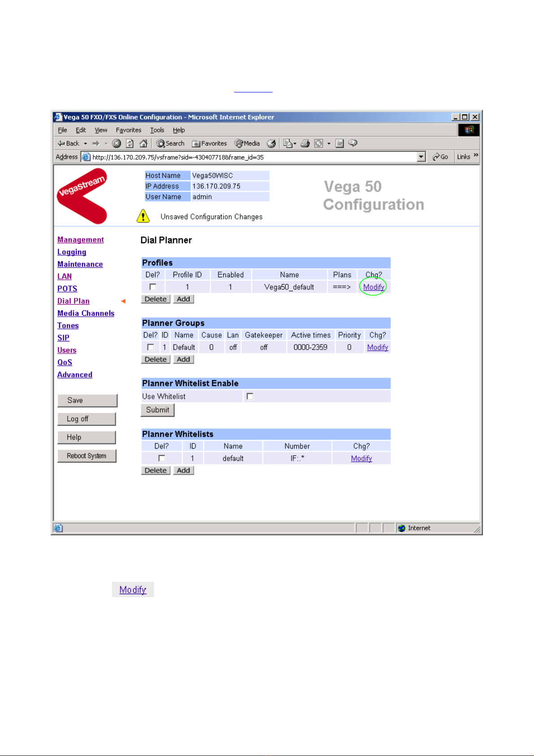
Task: Click Modify link in Planner Whitelists
Action: coord(361,459)
